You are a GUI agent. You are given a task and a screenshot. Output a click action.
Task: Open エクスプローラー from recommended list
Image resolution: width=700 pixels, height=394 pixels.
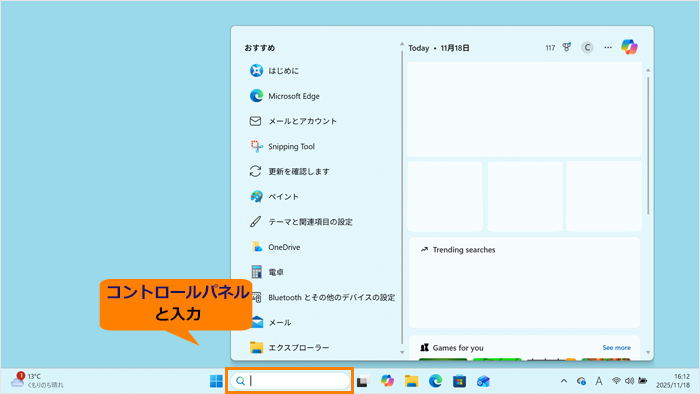289,347
